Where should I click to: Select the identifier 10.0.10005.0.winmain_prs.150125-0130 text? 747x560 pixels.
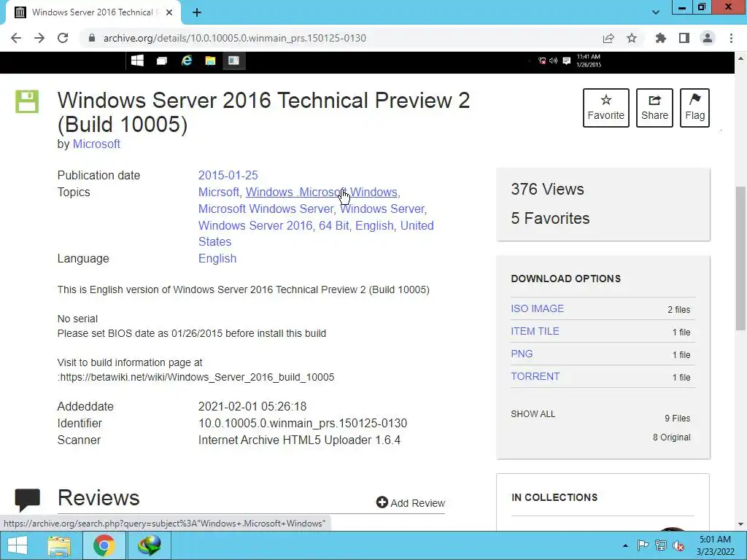point(303,424)
